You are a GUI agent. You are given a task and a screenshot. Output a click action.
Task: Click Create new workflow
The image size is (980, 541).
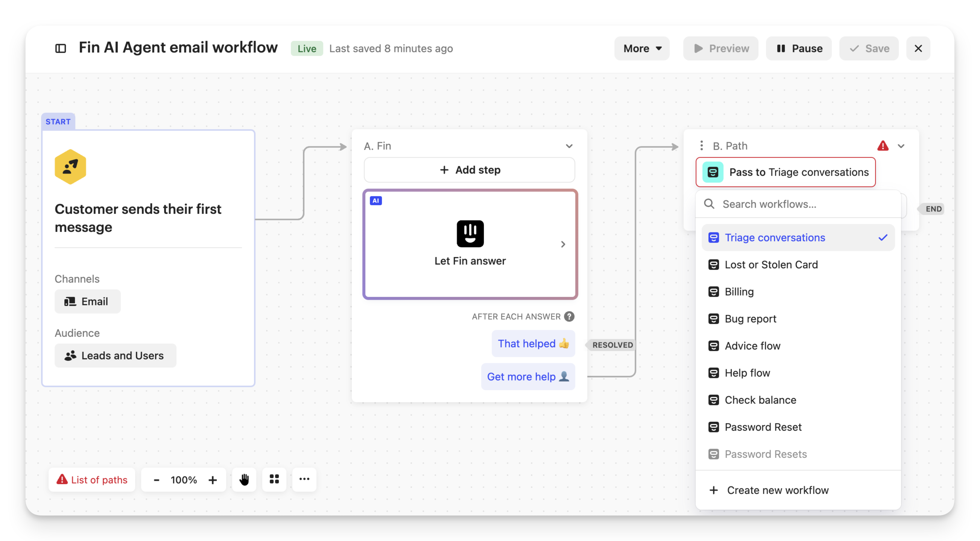click(798, 489)
